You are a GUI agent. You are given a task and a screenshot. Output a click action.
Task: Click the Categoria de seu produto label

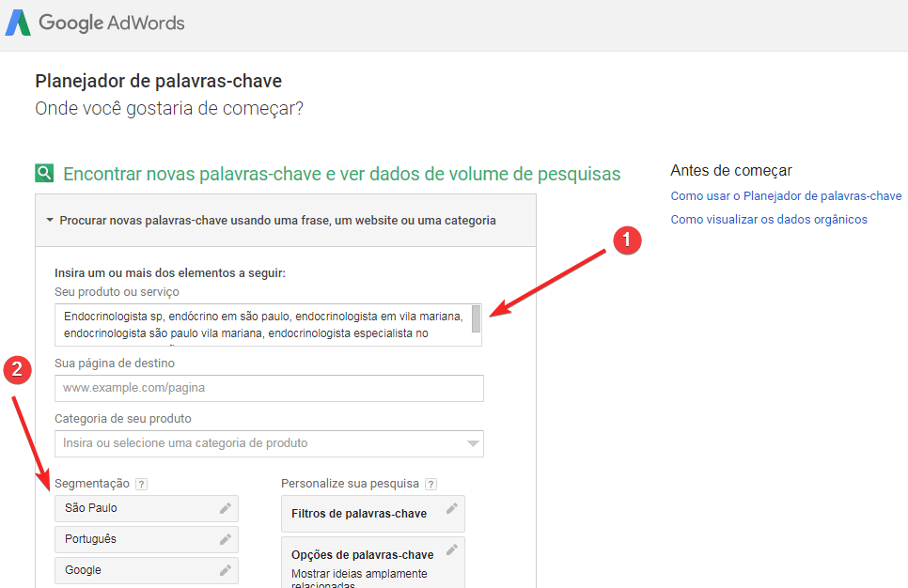(123, 419)
